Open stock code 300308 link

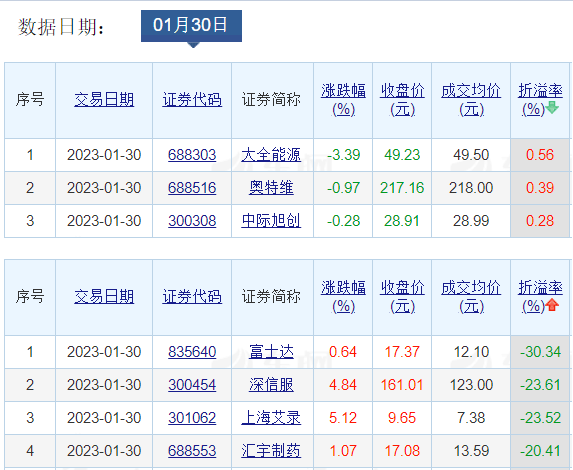tap(192, 221)
